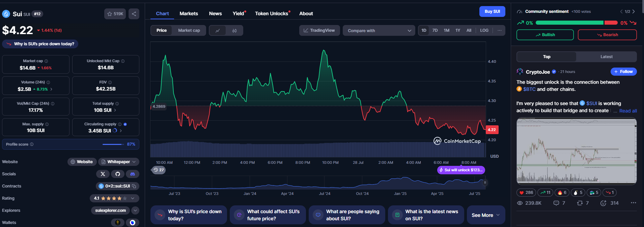Click the Profile score 87% bar
This screenshot has height=227, width=644.
click(113, 144)
